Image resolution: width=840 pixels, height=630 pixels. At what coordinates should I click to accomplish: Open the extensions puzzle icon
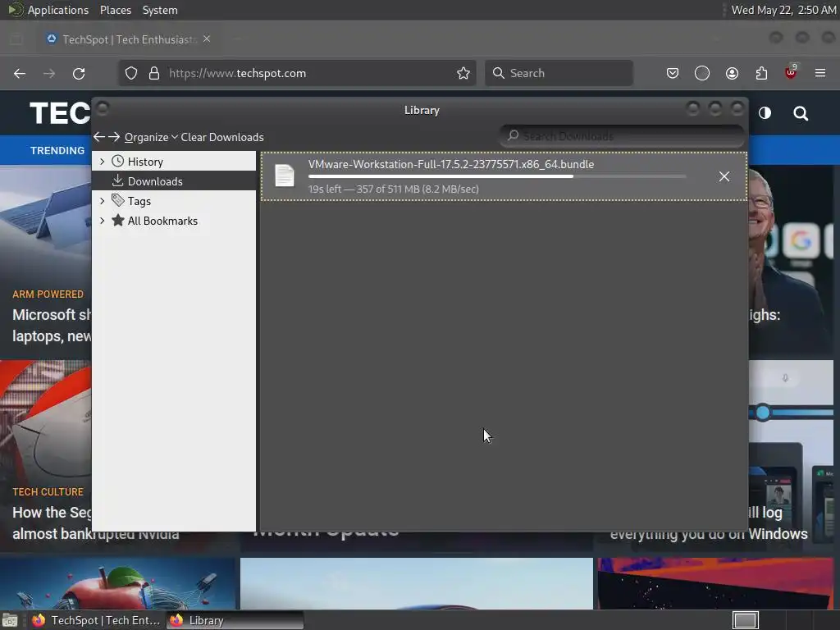coord(761,73)
